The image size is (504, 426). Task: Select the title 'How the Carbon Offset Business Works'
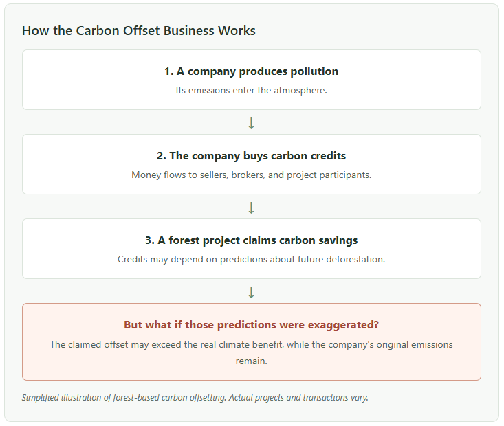click(x=138, y=31)
